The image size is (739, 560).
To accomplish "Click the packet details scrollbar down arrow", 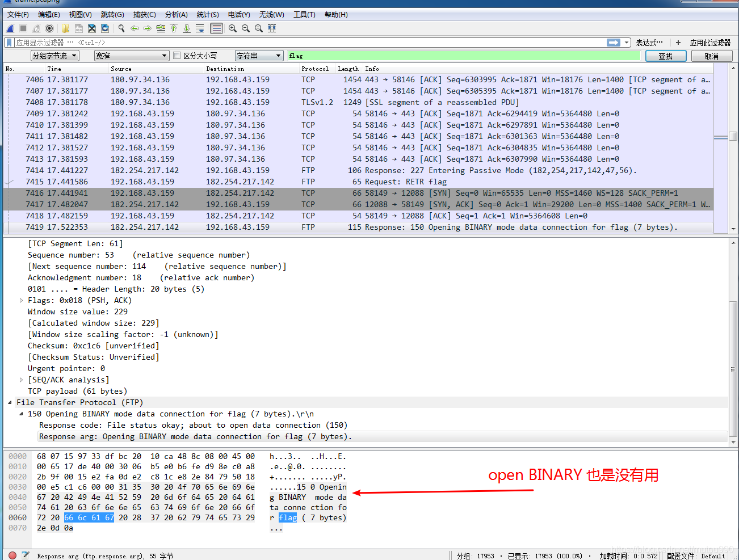I will pos(733,443).
